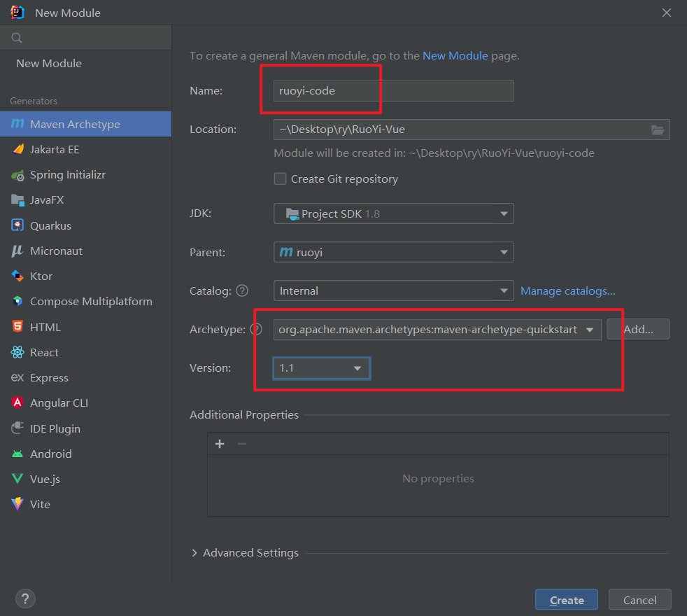Screen dimensions: 687x616
Task: Click the No properties empty list area
Action: (438, 485)
